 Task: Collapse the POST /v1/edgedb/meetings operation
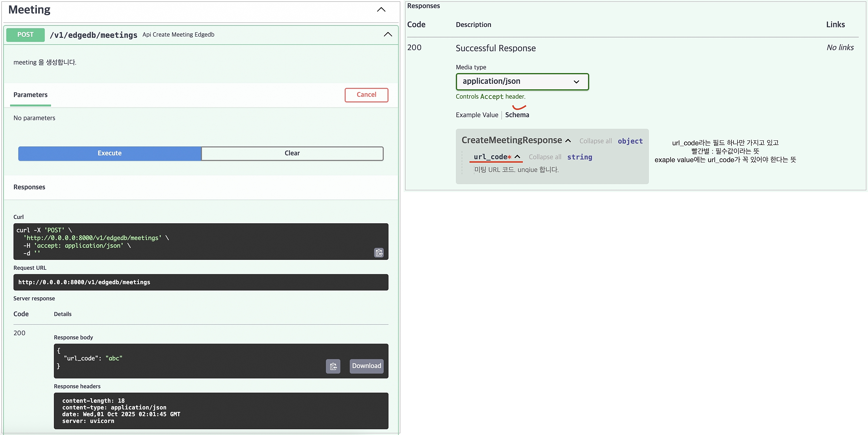click(388, 35)
